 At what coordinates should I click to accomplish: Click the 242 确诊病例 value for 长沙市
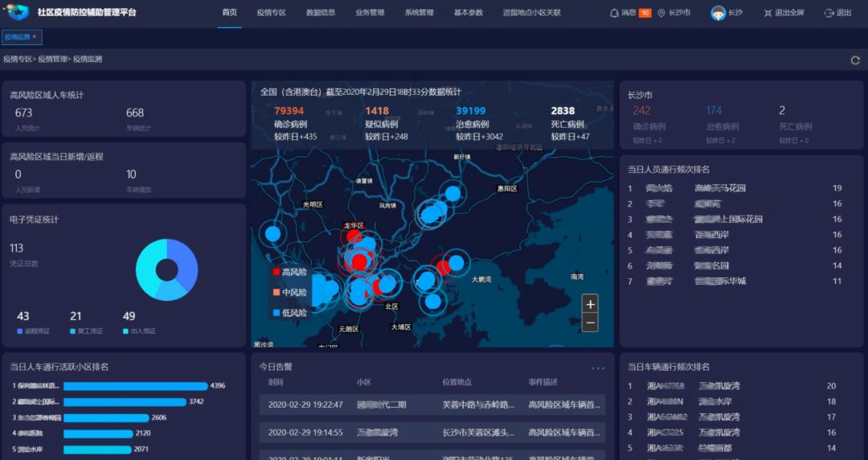pyautogui.click(x=641, y=111)
